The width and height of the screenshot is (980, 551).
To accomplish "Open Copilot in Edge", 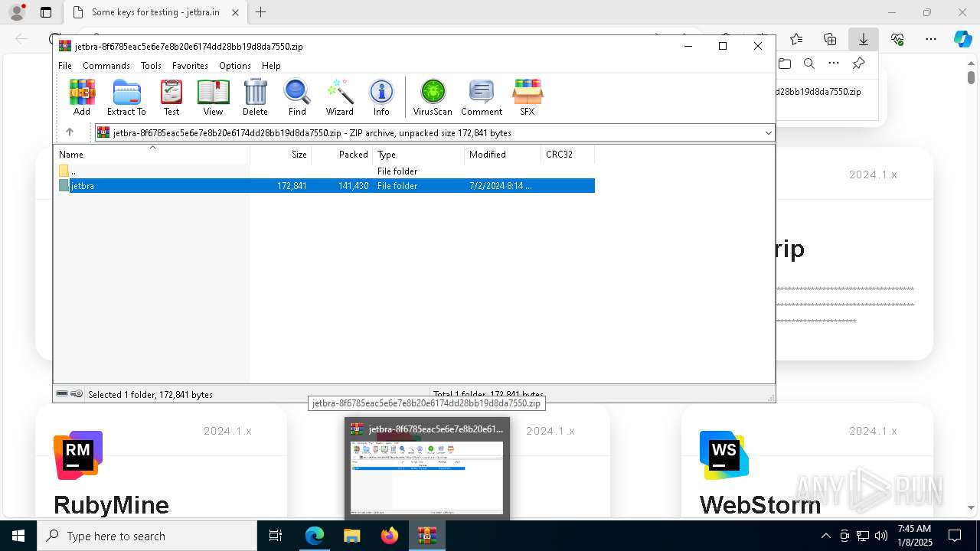I will pyautogui.click(x=962, y=39).
